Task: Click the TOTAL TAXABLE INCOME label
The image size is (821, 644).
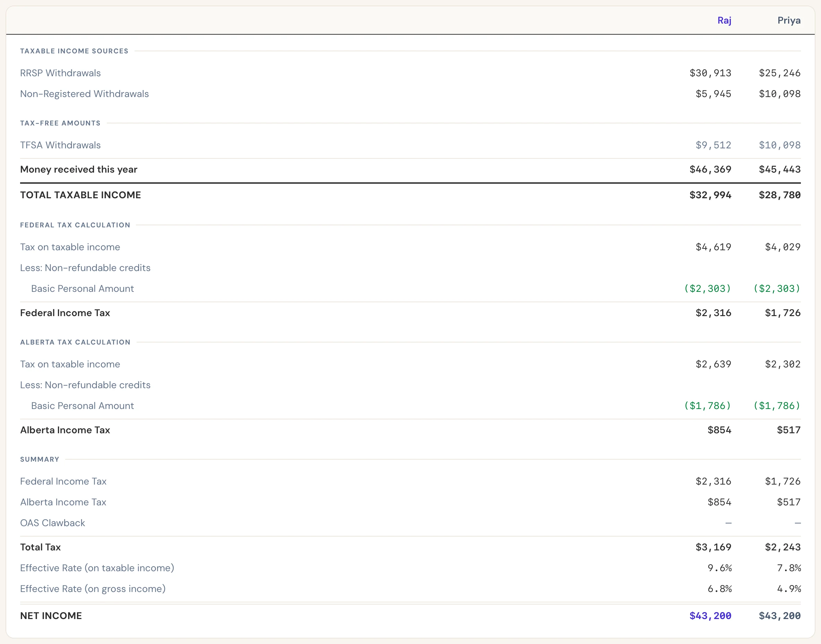Action: click(80, 195)
